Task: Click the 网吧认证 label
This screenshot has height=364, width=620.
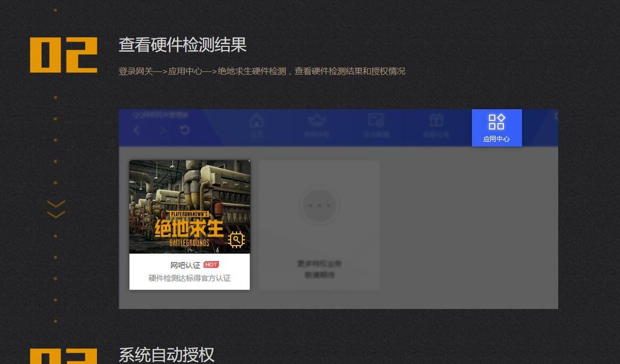Action: click(x=185, y=265)
